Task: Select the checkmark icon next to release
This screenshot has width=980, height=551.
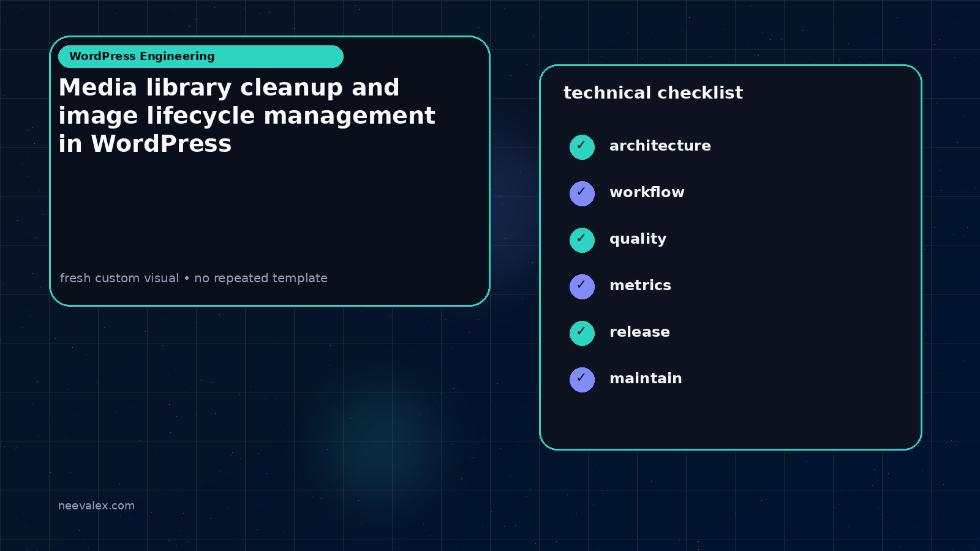Action: click(582, 333)
